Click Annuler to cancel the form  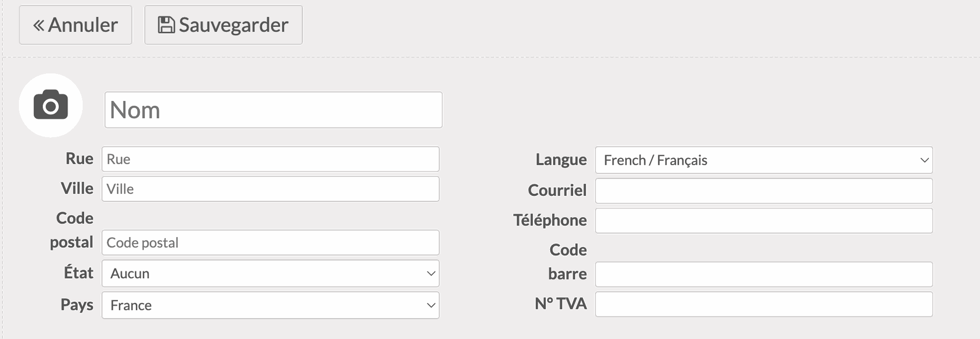(75, 24)
